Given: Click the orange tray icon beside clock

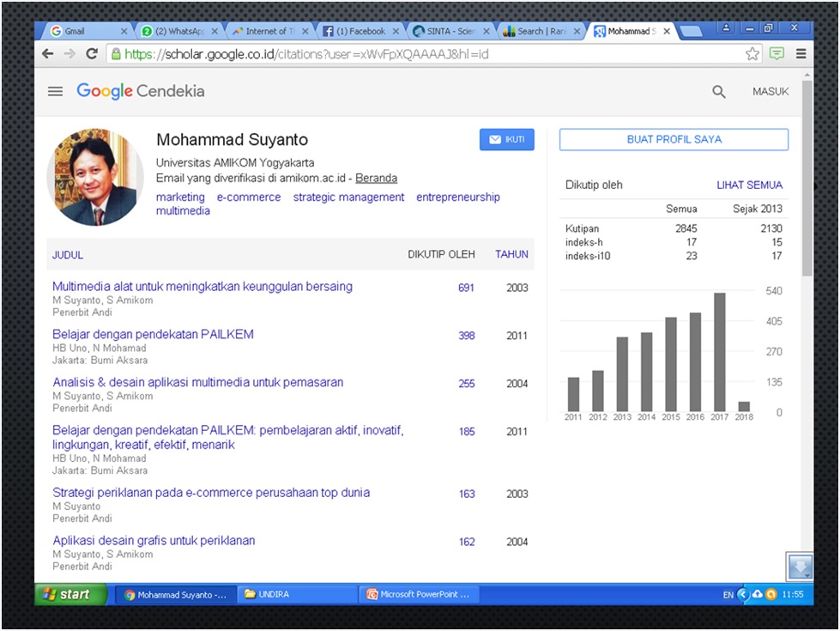Looking at the screenshot, I should [x=771, y=594].
